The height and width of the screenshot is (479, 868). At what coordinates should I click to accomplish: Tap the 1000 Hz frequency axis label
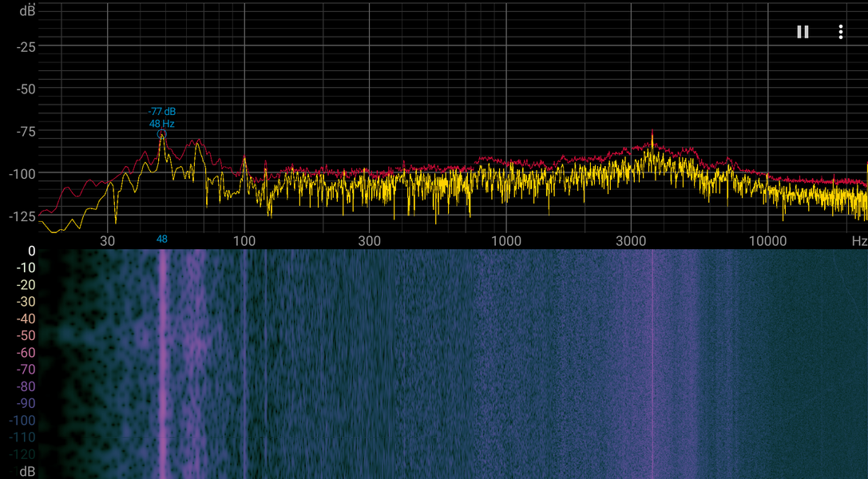pos(506,241)
